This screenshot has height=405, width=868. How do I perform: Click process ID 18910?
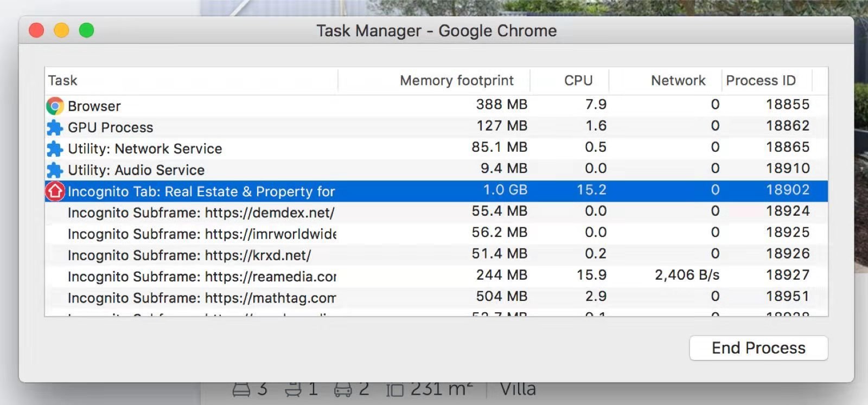[x=788, y=168]
